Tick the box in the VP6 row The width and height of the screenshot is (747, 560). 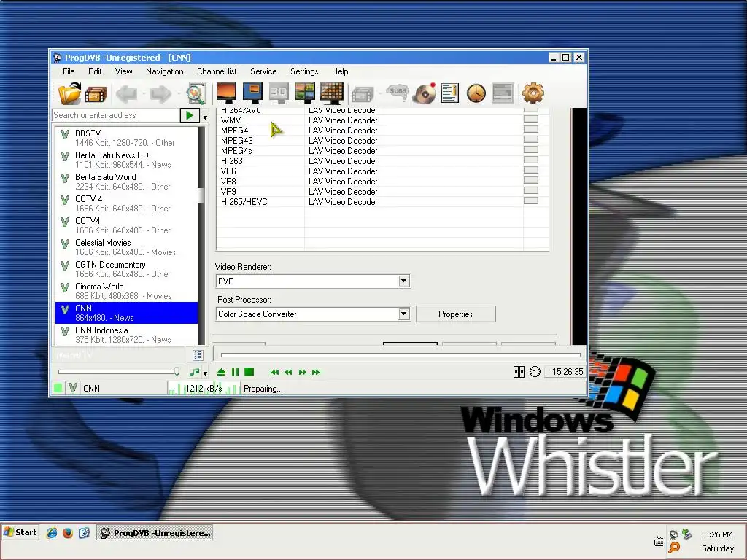(531, 170)
